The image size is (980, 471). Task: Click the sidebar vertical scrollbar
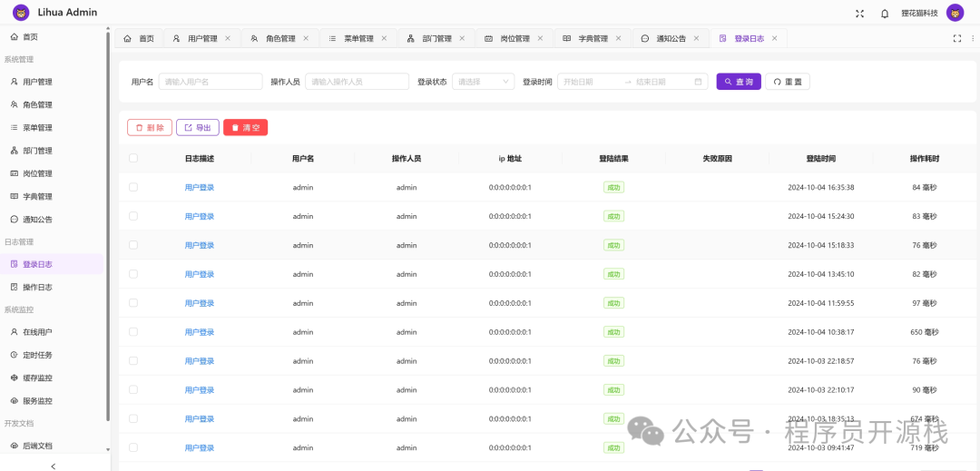[x=108, y=225]
